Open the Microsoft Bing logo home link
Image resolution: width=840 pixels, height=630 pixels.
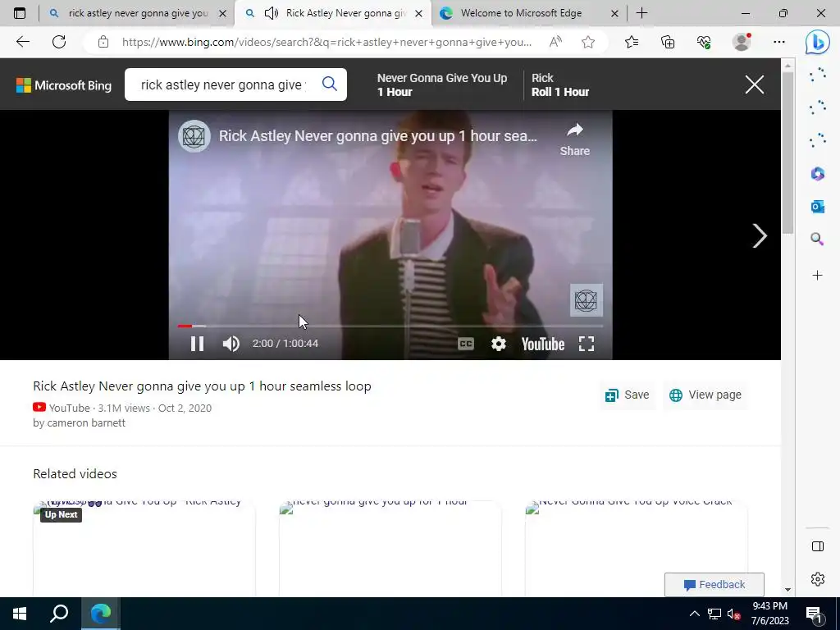click(x=64, y=85)
